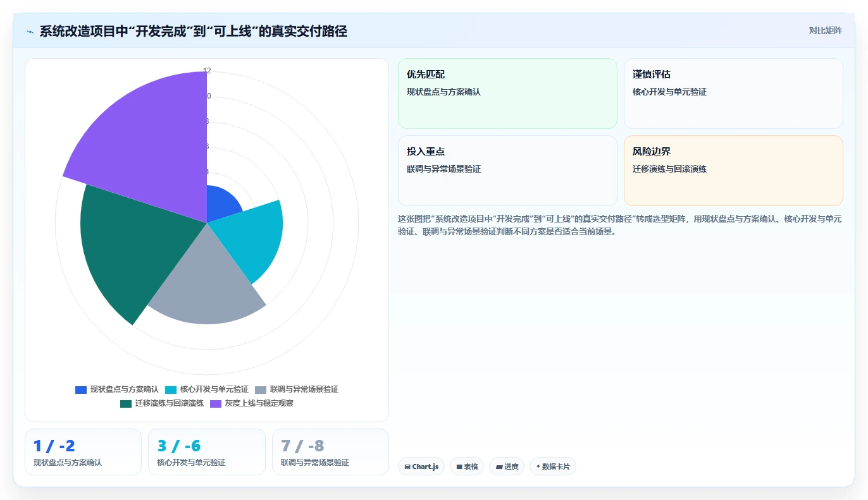The image size is (868, 500).
Task: Open the 投入重点 card
Action: click(x=507, y=171)
